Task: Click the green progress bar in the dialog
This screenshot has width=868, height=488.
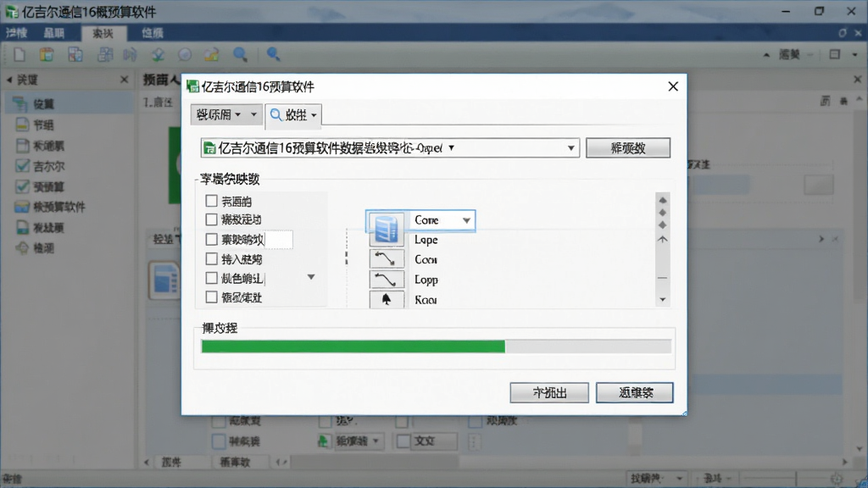Action: 353,347
